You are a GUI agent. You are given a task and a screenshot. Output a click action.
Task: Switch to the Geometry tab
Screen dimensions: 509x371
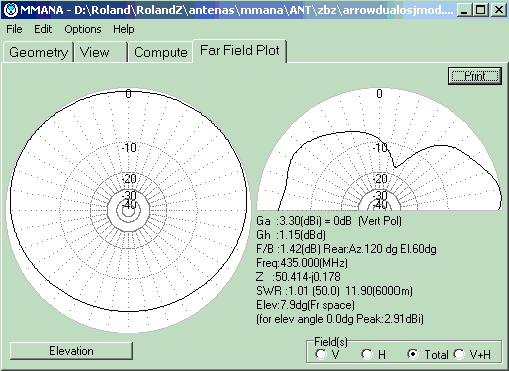click(x=38, y=52)
